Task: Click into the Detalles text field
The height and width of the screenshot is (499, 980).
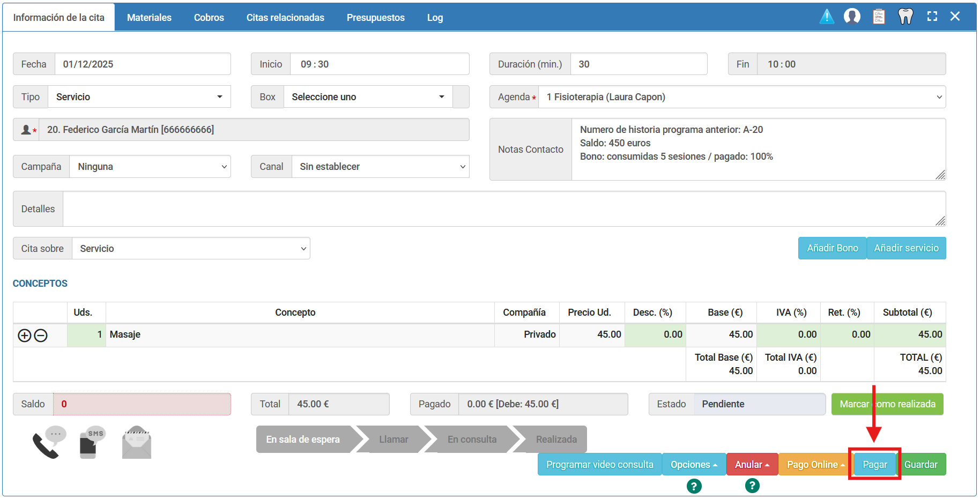Action: tap(503, 209)
